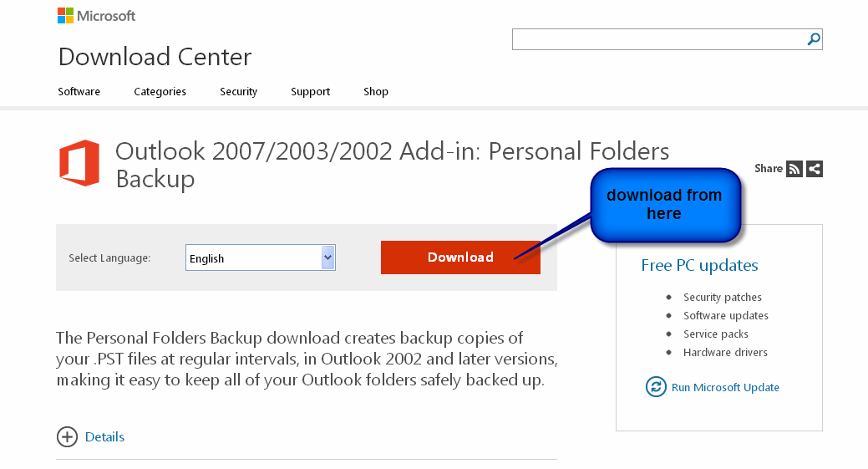This screenshot has height=469, width=868.
Task: Click the blue 'download from here' callout
Action: pyautogui.click(x=665, y=205)
